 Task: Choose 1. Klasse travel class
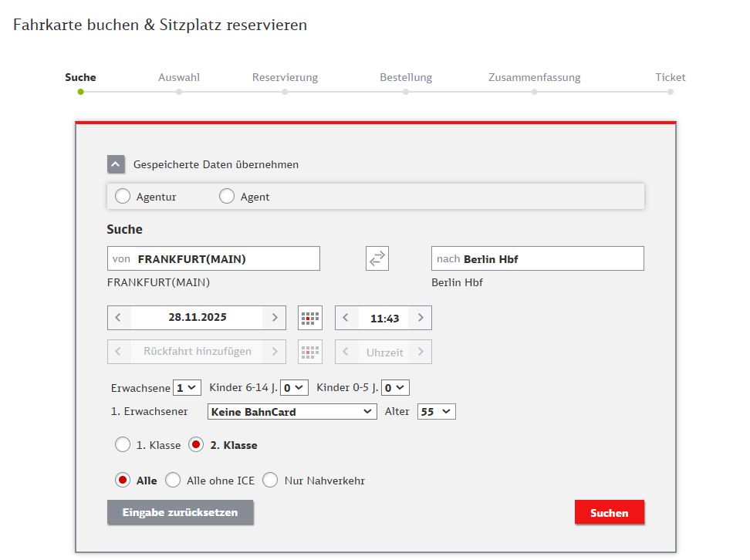coord(123,445)
